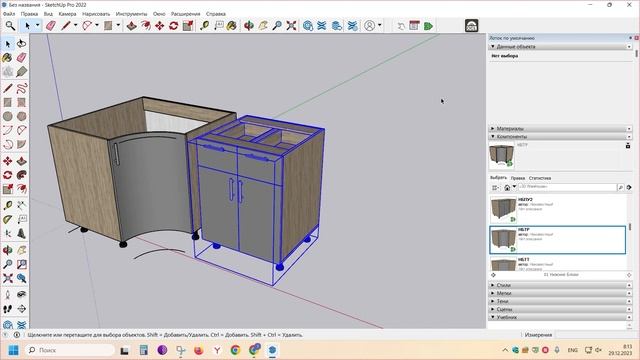Open the 3D Warehouse icon in top toolbar
This screenshot has width=640, height=360.
coord(308,26)
